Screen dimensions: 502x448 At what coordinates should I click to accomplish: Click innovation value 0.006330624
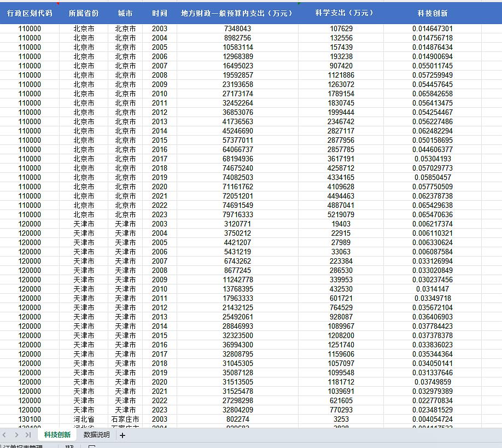pos(433,242)
